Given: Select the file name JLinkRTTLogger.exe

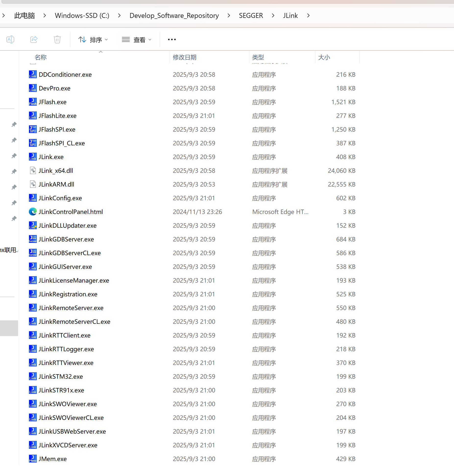Looking at the screenshot, I should 66,349.
